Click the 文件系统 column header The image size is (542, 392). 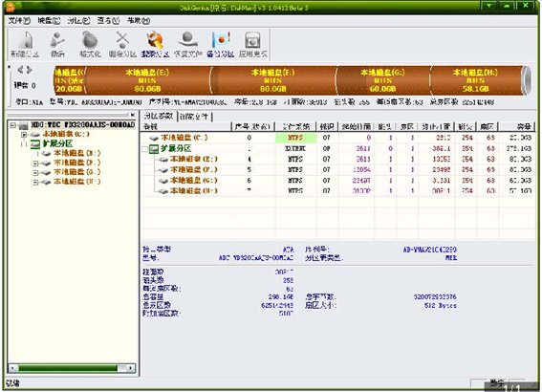tap(296, 127)
